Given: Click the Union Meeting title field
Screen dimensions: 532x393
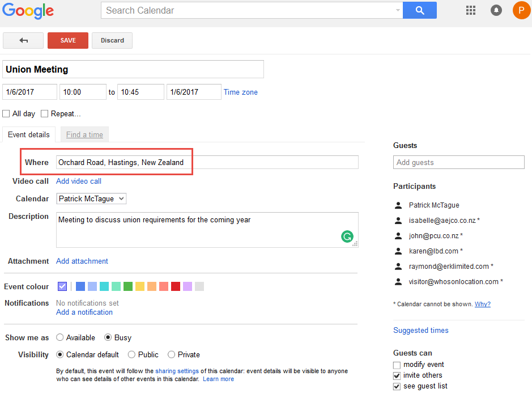Looking at the screenshot, I should click(133, 69).
